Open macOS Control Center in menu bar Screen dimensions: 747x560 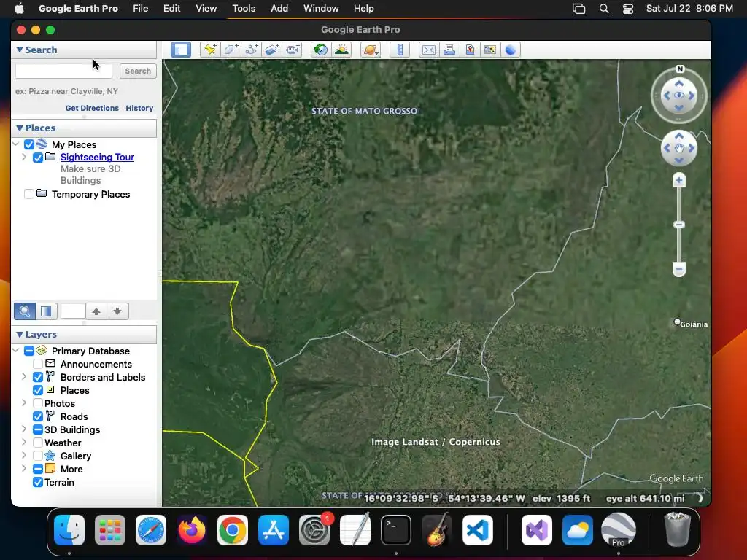click(x=628, y=9)
